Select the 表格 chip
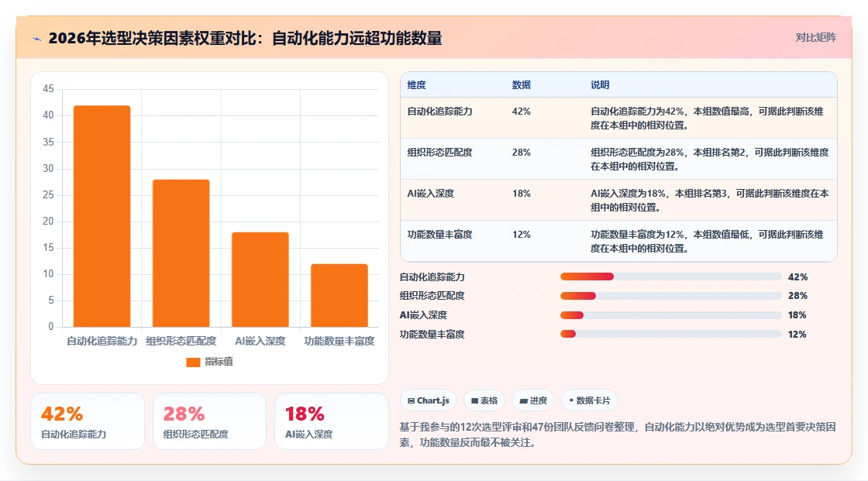The width and height of the screenshot is (868, 481). click(x=484, y=400)
